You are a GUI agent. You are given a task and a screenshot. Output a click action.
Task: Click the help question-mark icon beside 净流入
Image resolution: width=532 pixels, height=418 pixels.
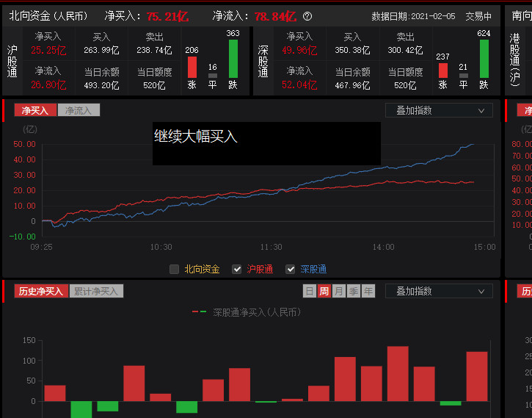tap(307, 16)
